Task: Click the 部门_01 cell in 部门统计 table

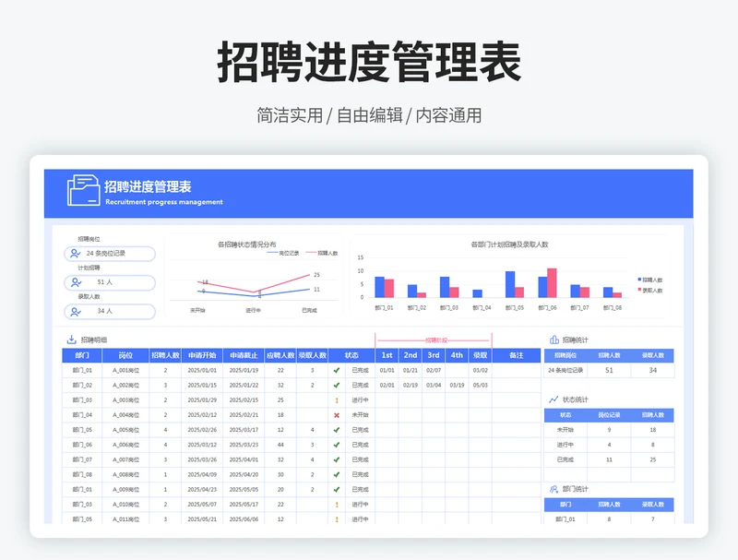Action: click(565, 519)
